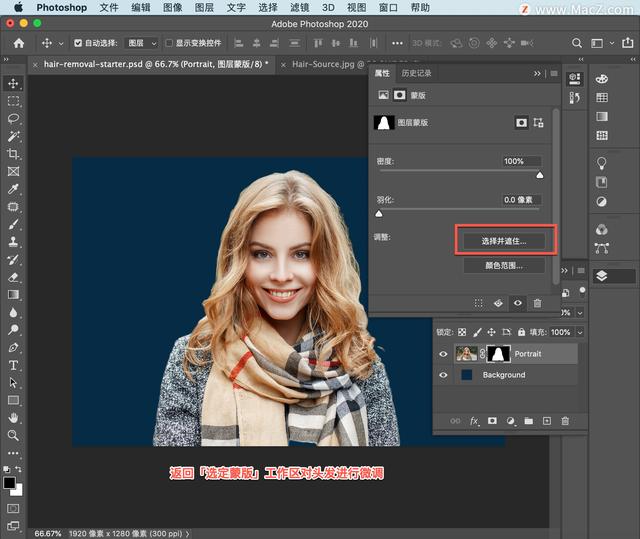This screenshot has height=539, width=640.
Task: Open the 图层 auto-select dropdown
Action: tap(142, 44)
